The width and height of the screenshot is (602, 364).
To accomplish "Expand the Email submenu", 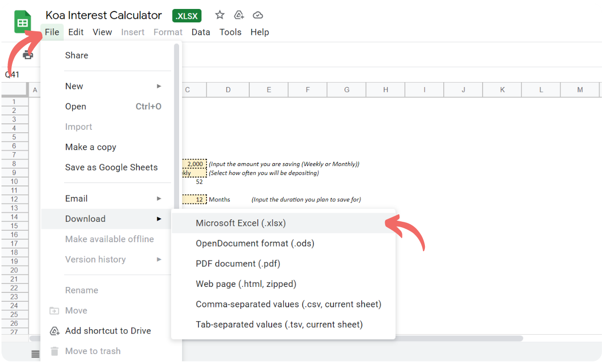I will coord(107,198).
